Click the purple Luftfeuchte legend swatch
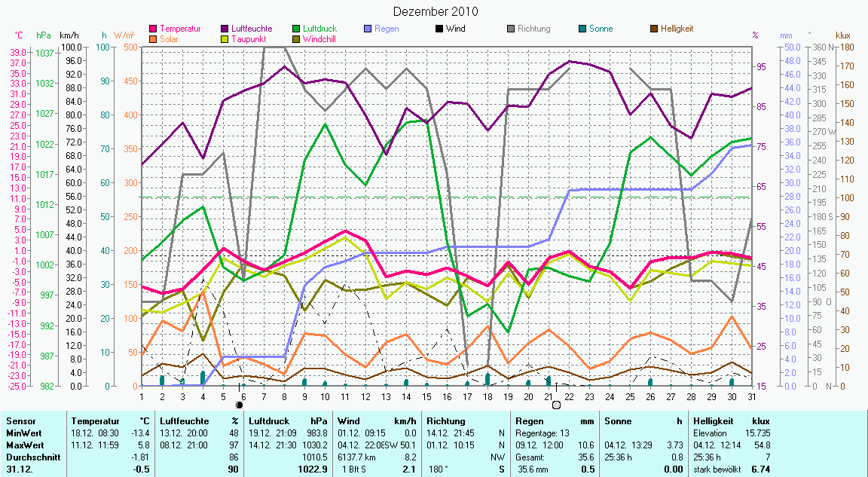 (226, 29)
